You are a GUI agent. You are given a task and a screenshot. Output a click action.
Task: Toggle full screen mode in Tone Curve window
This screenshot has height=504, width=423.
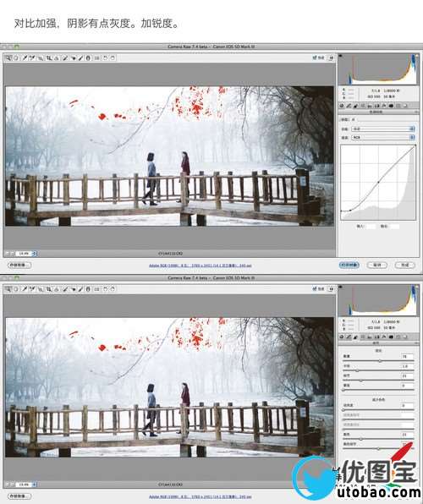(x=331, y=58)
